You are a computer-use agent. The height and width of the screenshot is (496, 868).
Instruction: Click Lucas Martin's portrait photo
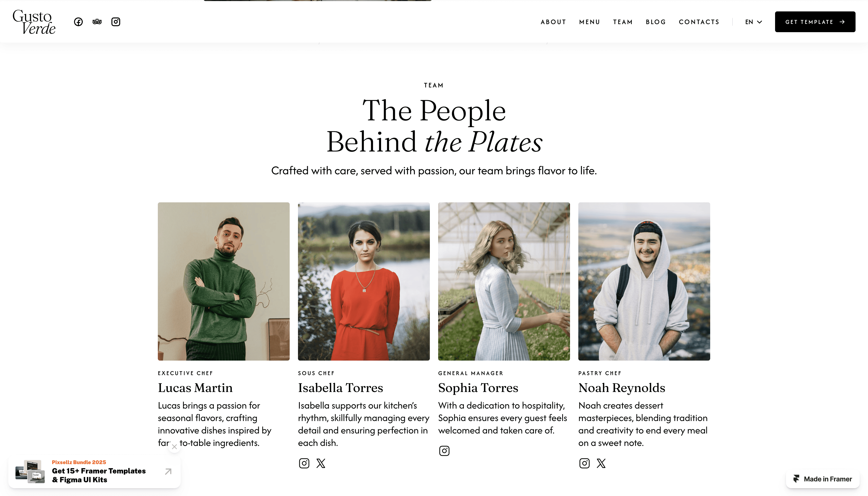(223, 281)
